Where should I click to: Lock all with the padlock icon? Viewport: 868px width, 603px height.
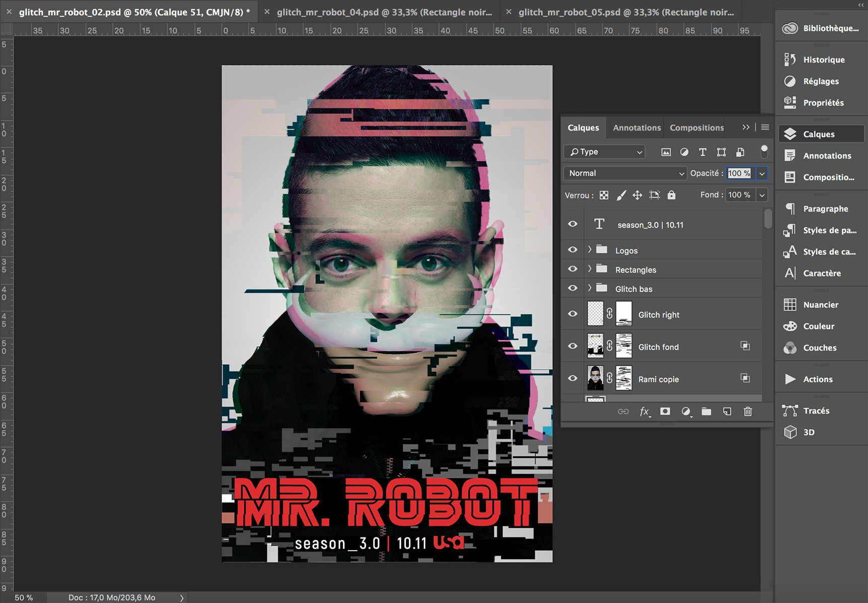671,195
